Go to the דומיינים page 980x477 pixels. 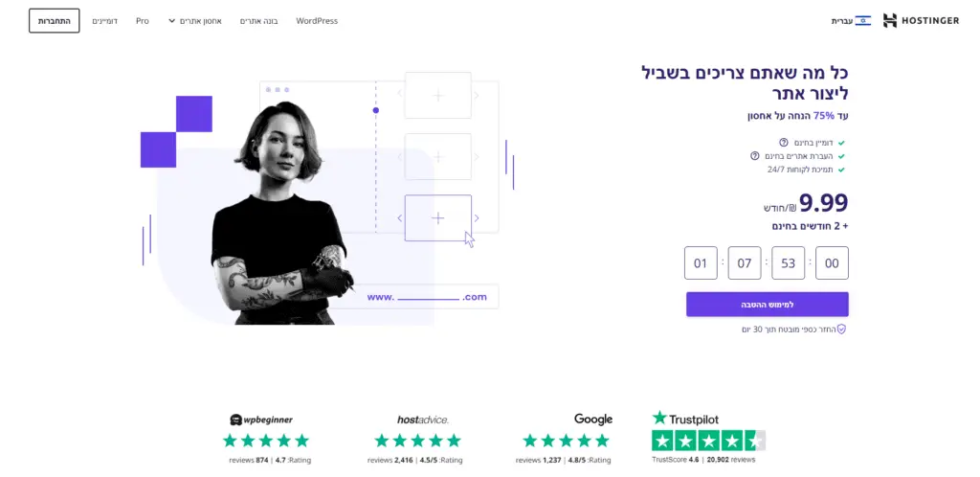tap(105, 21)
